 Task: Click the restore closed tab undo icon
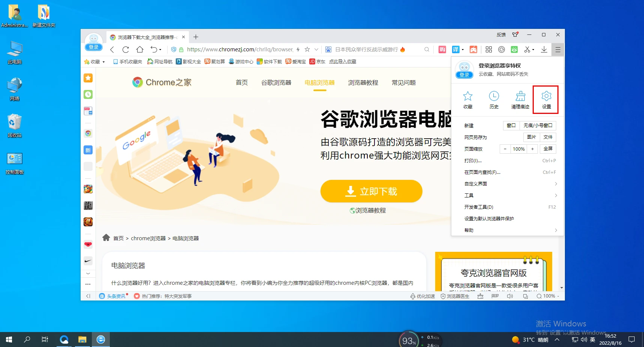[154, 49]
